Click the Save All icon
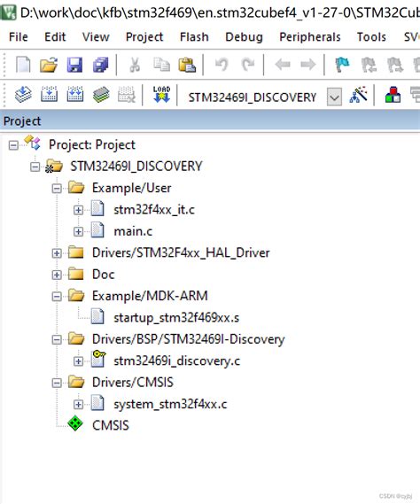The height and width of the screenshot is (504, 420). [101, 65]
